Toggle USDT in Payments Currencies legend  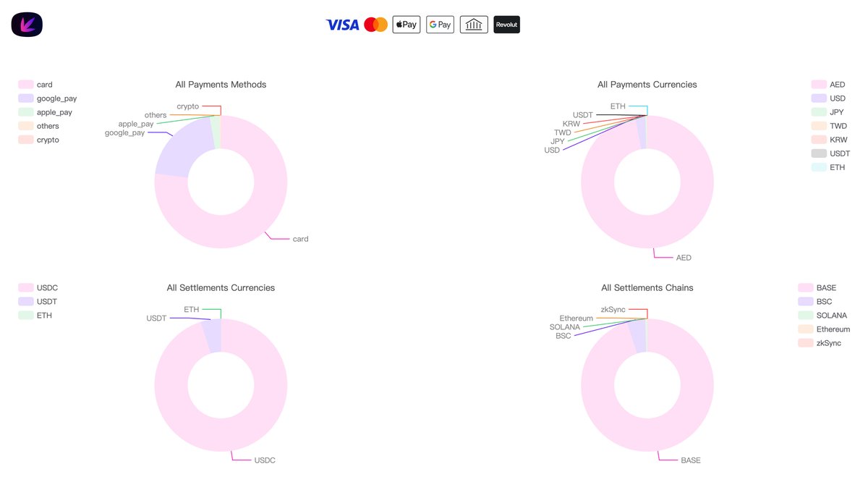(x=831, y=153)
